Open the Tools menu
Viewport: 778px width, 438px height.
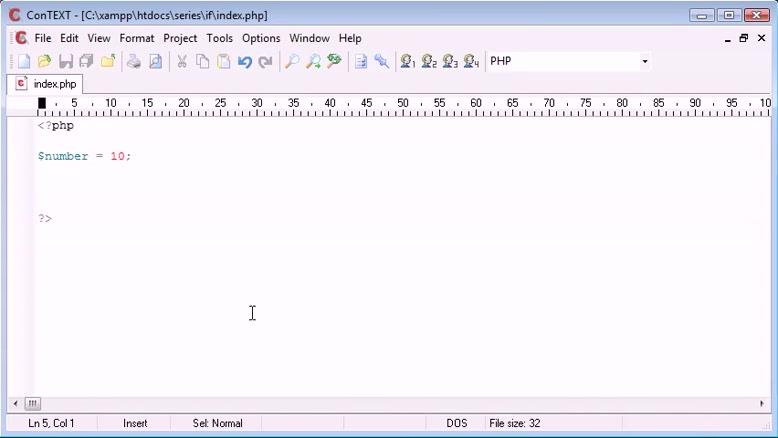[219, 38]
